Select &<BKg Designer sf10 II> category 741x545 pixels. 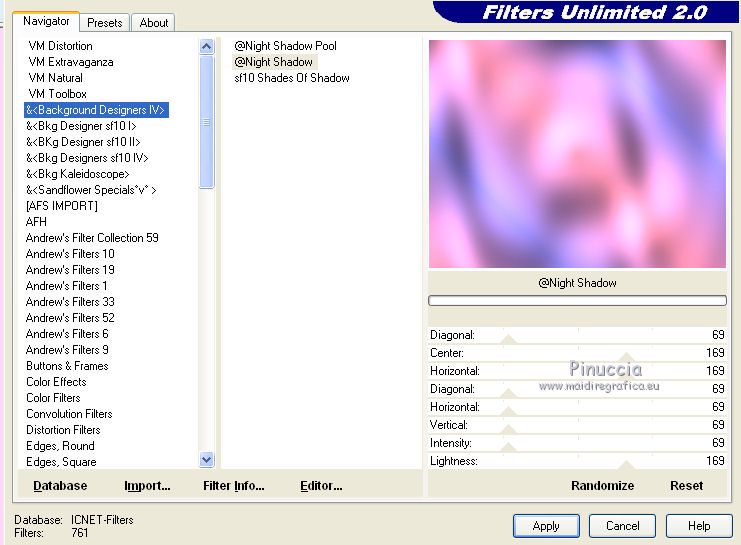click(x=83, y=142)
